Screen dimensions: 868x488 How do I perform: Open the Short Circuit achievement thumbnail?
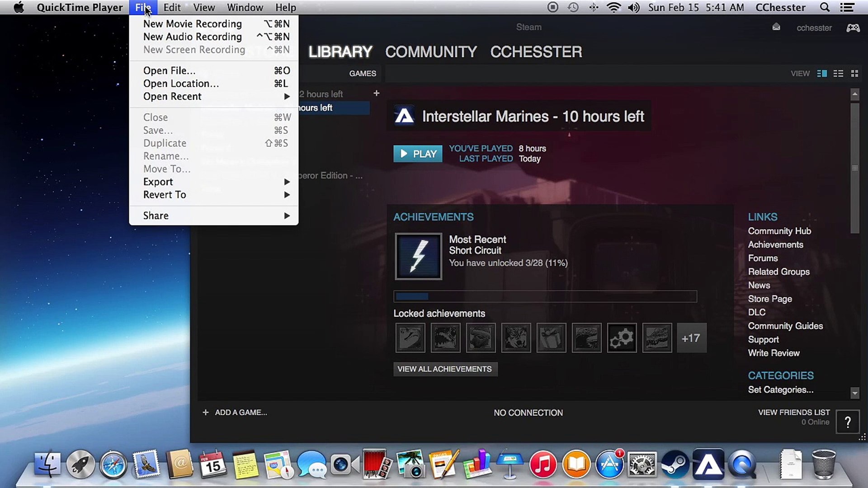(x=419, y=256)
